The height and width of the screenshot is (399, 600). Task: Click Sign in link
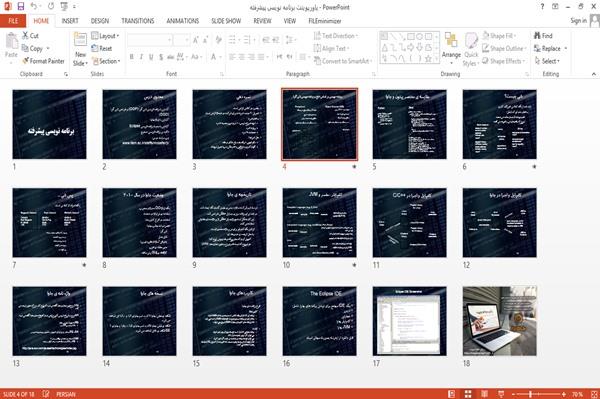click(x=578, y=20)
